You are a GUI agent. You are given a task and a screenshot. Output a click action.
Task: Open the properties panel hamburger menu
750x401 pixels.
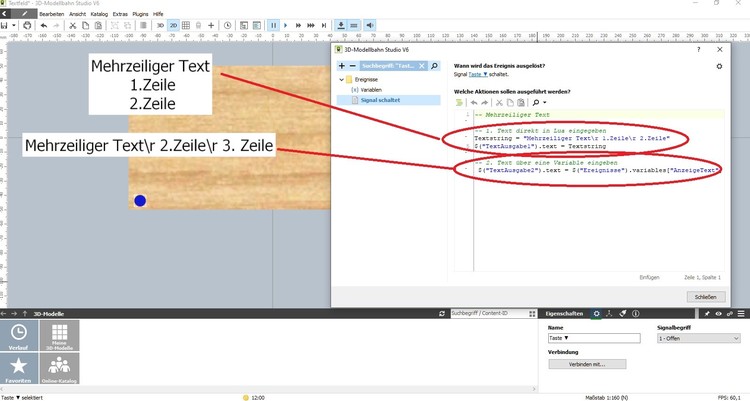[x=740, y=313]
